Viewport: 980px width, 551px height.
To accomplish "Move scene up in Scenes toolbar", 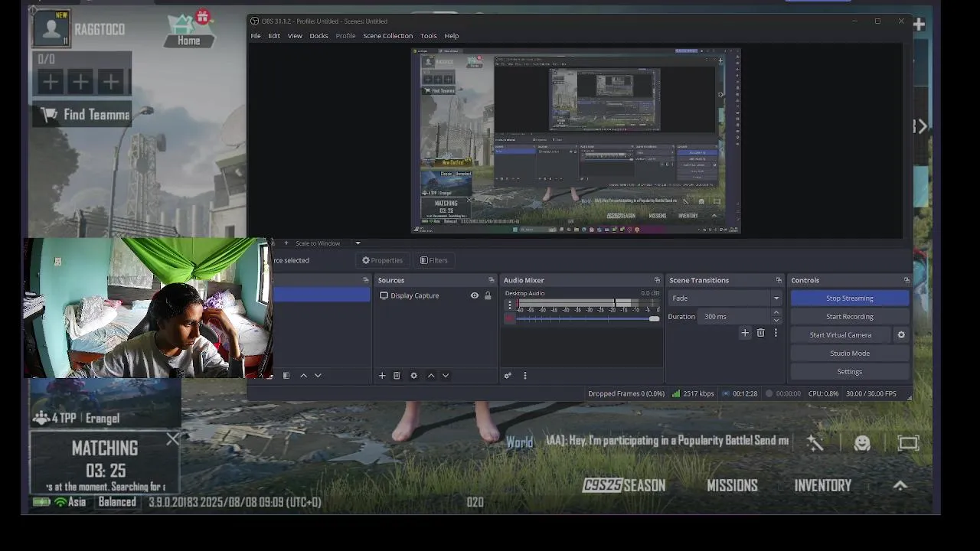I will [x=304, y=376].
